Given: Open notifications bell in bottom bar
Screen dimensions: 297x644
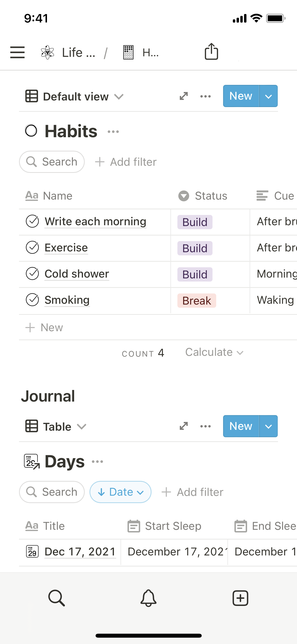Looking at the screenshot, I should [148, 598].
